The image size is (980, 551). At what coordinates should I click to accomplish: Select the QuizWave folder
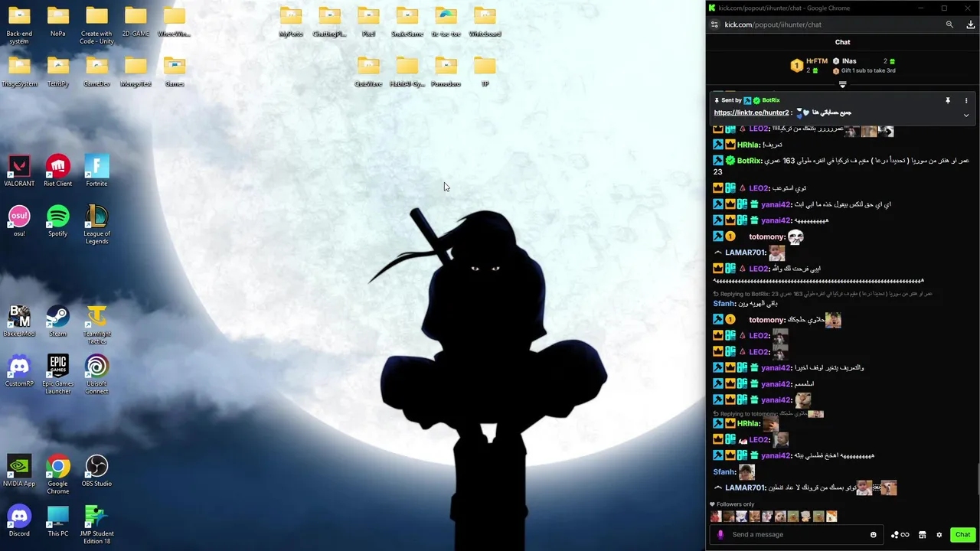pos(368,71)
